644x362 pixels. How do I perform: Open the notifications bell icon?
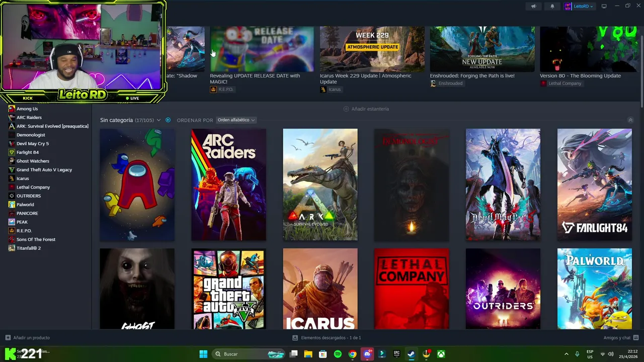[552, 7]
